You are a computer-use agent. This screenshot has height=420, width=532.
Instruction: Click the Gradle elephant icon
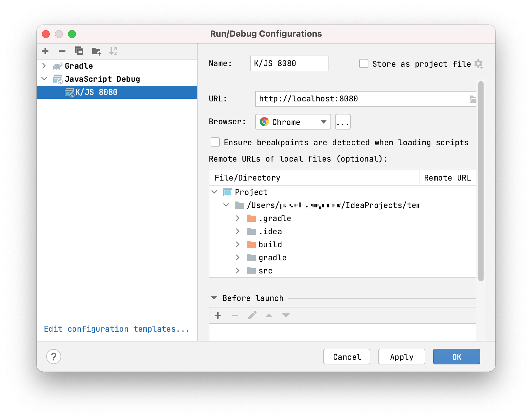point(58,66)
